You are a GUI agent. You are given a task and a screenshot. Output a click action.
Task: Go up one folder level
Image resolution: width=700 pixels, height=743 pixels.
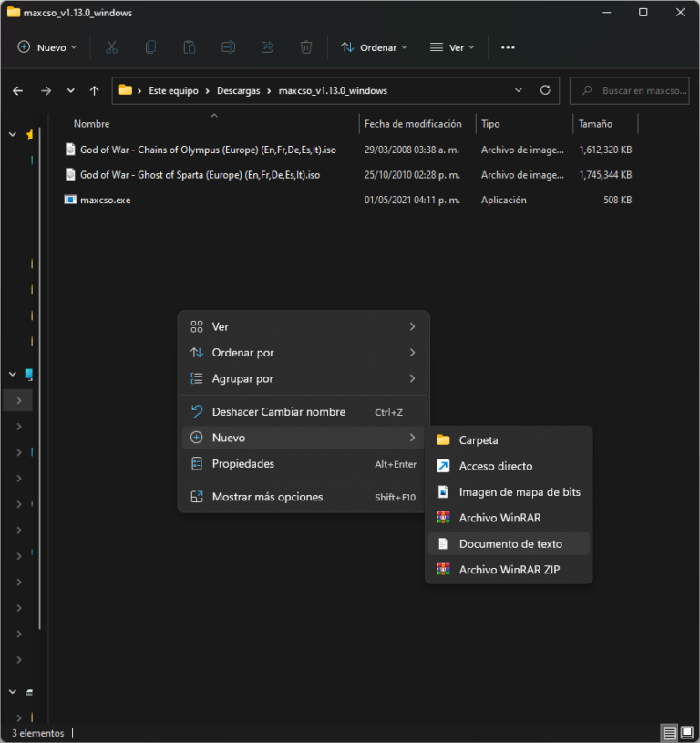click(x=95, y=91)
